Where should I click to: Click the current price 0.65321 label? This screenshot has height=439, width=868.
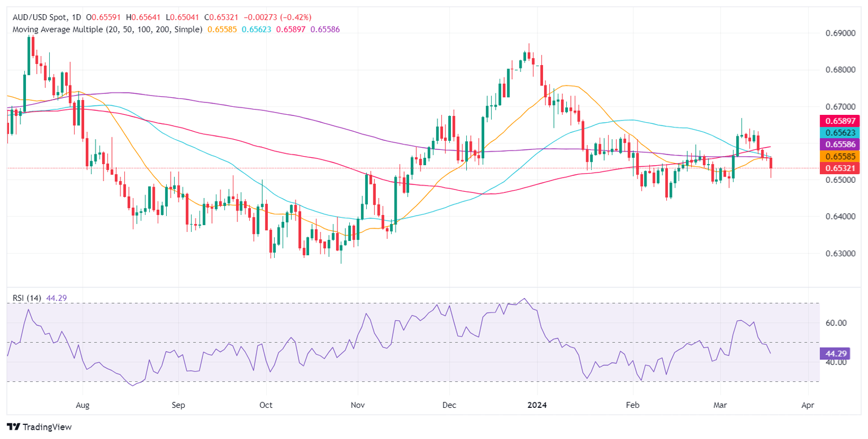pyautogui.click(x=839, y=168)
